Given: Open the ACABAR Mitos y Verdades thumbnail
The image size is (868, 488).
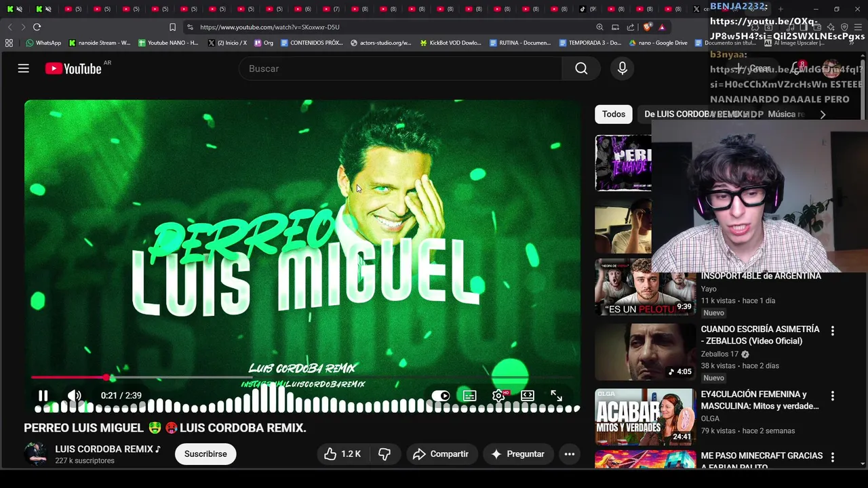Looking at the screenshot, I should [645, 416].
